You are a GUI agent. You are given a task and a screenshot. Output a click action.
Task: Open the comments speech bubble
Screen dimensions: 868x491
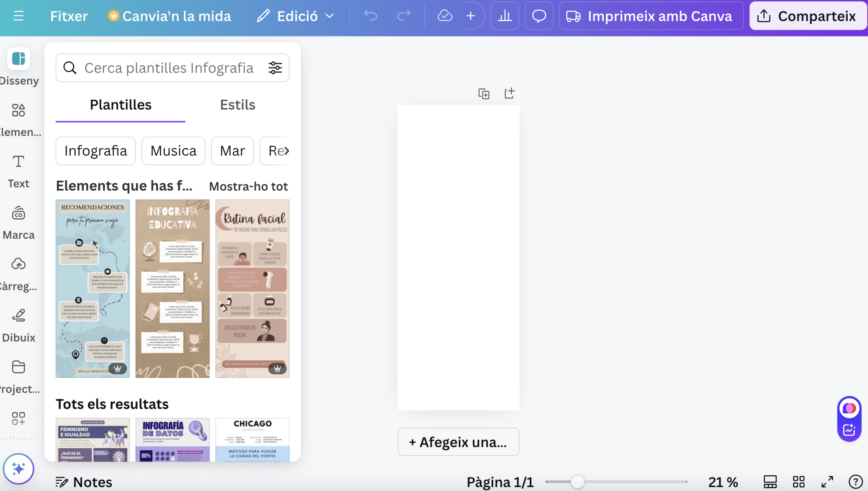point(539,16)
